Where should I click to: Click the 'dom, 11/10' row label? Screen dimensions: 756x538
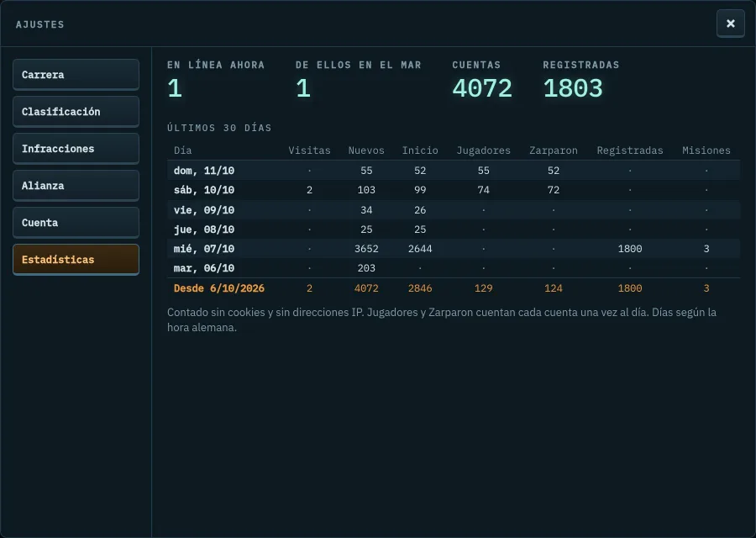[204, 171]
